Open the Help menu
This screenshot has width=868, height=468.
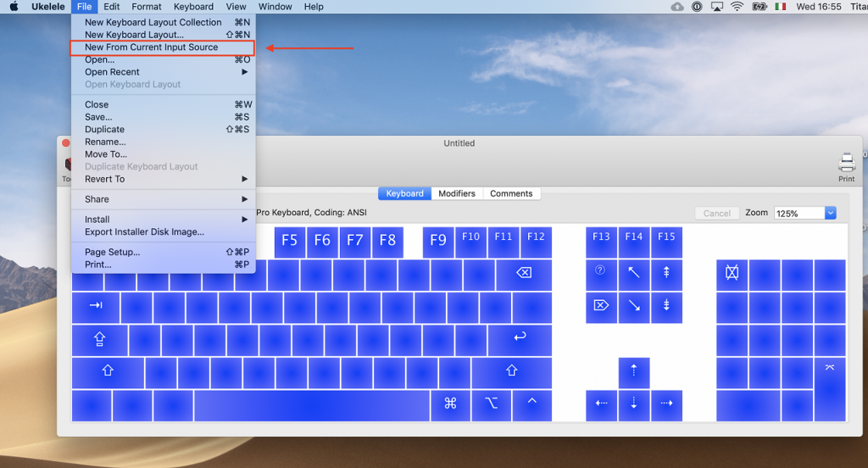coord(314,7)
